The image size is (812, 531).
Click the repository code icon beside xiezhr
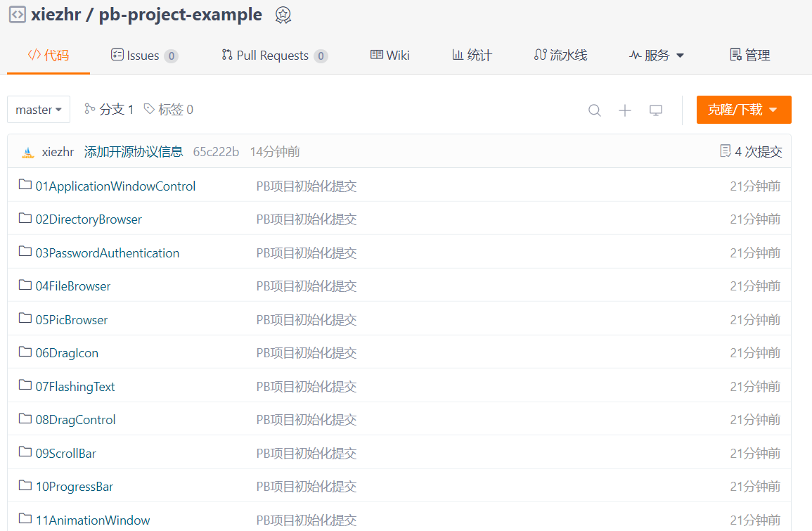click(x=17, y=15)
